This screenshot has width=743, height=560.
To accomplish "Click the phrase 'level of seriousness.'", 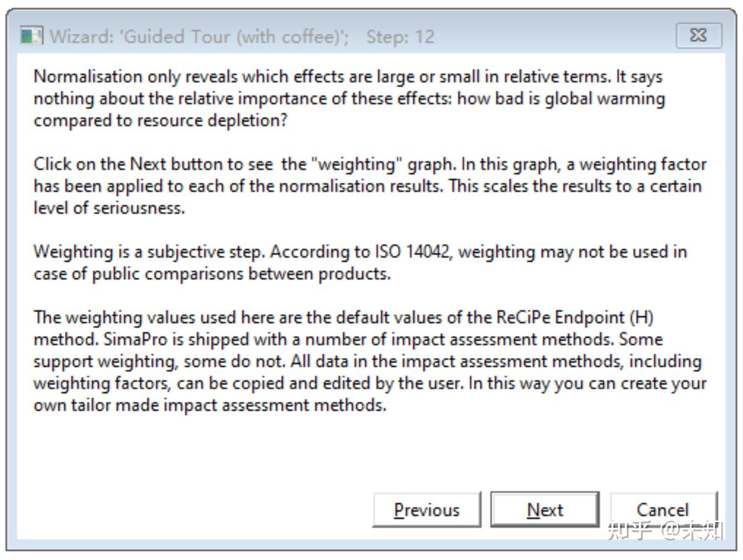I will [x=109, y=208].
